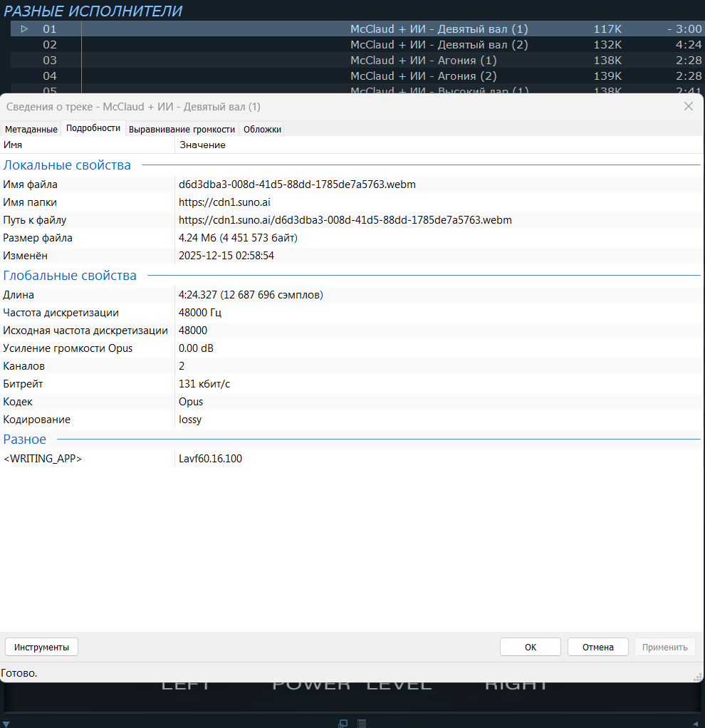Collapse the Локальные свойства section
The width and height of the screenshot is (705, 728).
click(x=67, y=165)
